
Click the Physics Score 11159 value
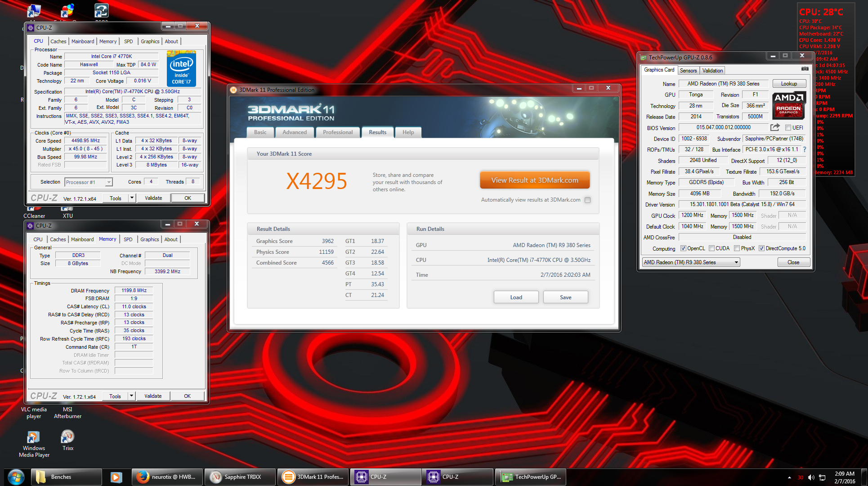coord(326,252)
